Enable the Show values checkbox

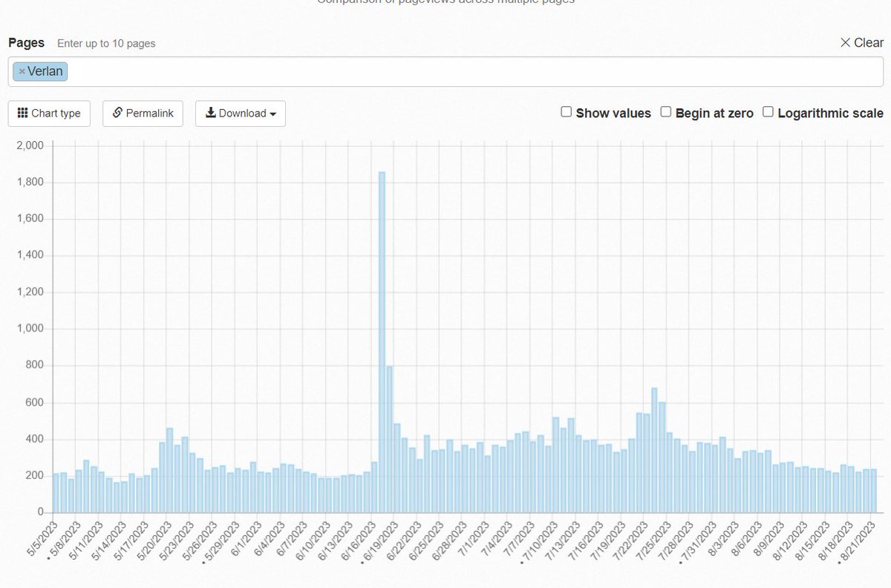566,112
